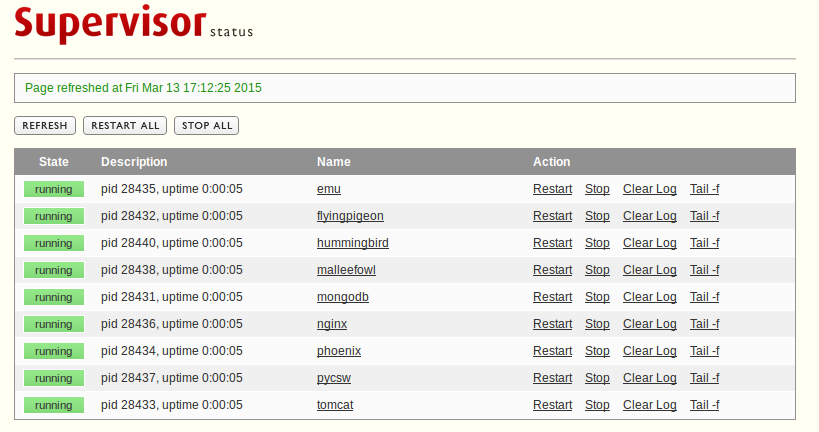Restart the flyingpigeon process
819x432 pixels.
pos(552,216)
